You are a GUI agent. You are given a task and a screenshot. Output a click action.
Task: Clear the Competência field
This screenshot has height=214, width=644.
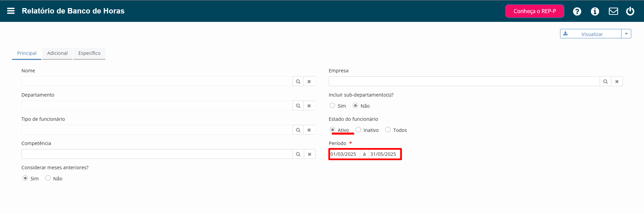pyautogui.click(x=310, y=154)
